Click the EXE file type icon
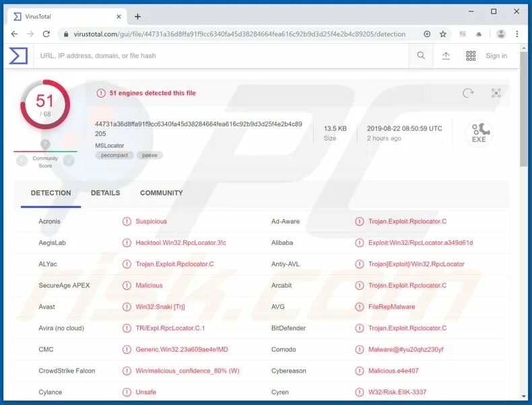The height and width of the screenshot is (405, 532). pyautogui.click(x=479, y=133)
